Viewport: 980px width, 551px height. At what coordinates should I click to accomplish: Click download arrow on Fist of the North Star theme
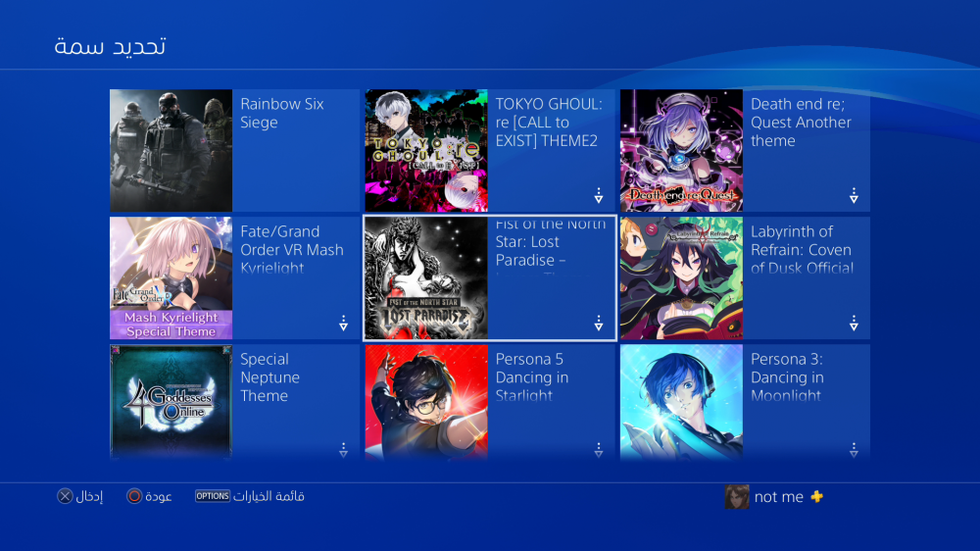click(598, 324)
